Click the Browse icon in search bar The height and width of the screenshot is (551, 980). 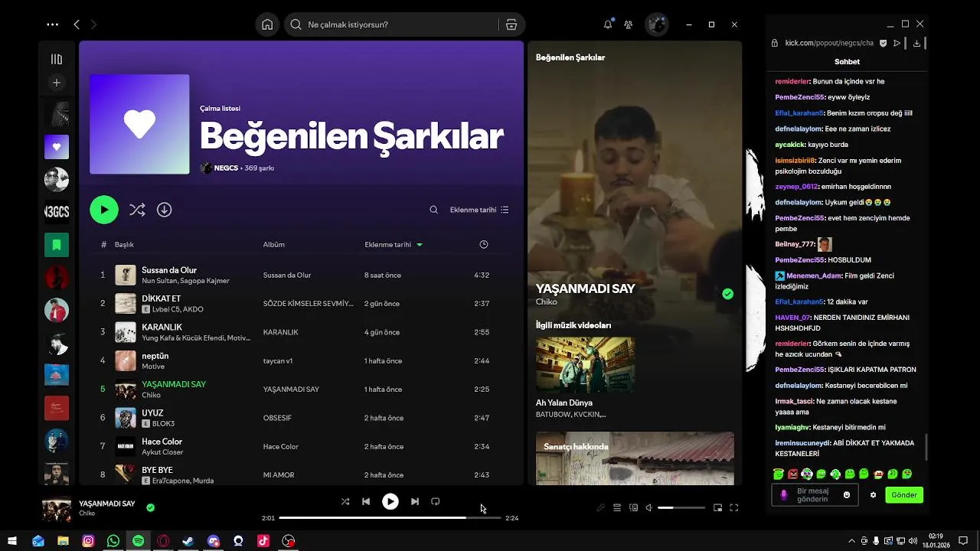(x=511, y=24)
